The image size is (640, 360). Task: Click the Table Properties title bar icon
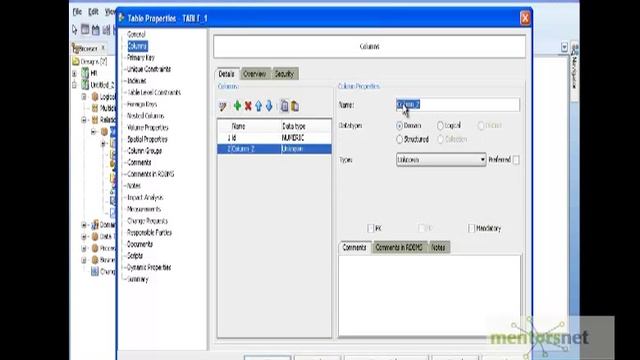click(121, 18)
